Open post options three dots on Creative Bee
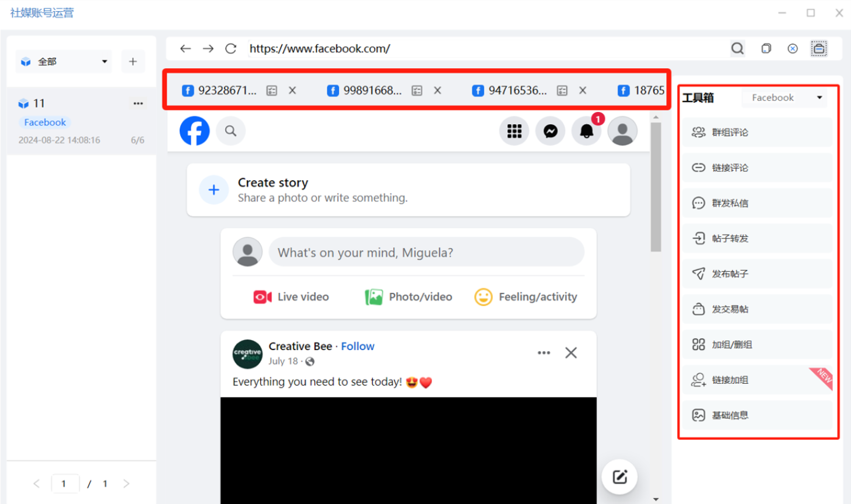Viewport: 851px width, 504px height. pyautogui.click(x=544, y=352)
